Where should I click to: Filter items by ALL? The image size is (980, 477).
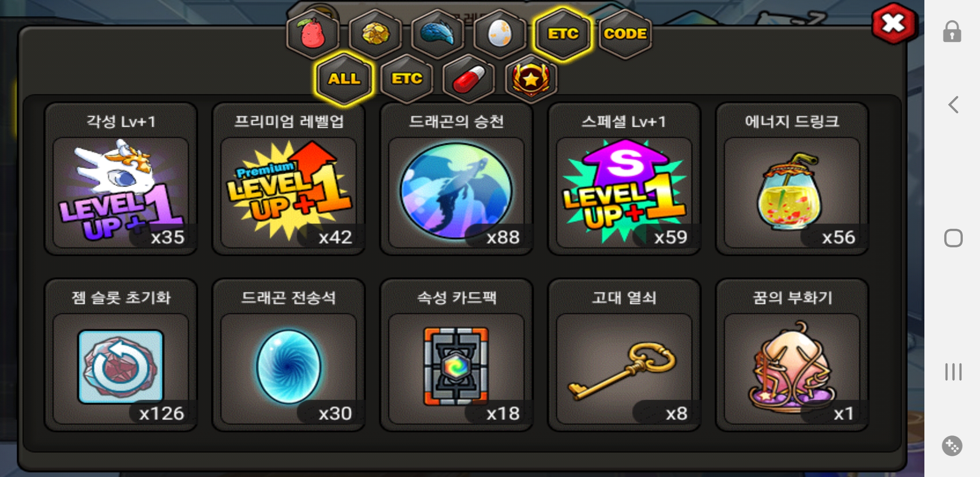(344, 79)
